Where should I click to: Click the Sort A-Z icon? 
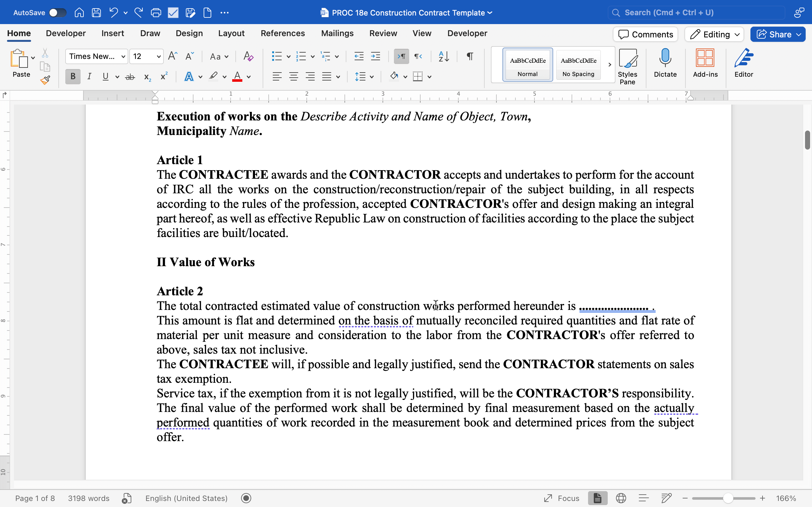click(443, 56)
